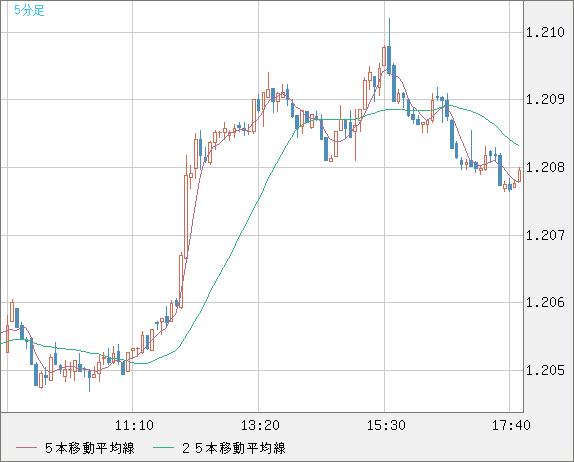Image resolution: width=574 pixels, height=462 pixels.
Task: Click the 15:30 time axis label
Action: [386, 425]
